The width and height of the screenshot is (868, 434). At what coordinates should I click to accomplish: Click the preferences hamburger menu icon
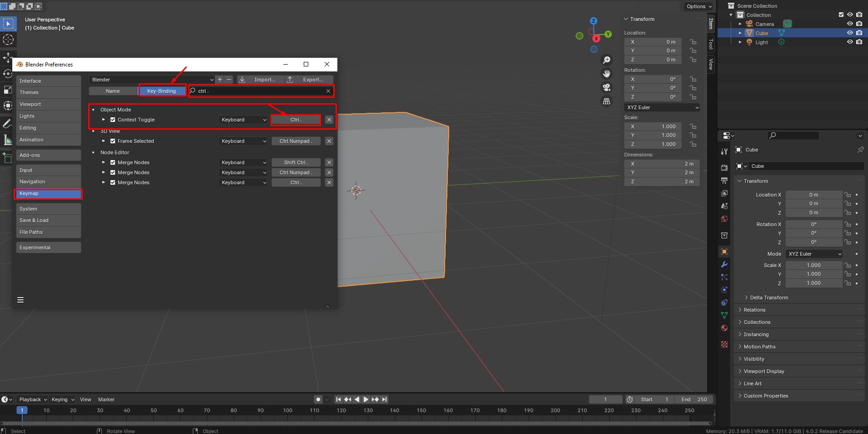pyautogui.click(x=20, y=300)
